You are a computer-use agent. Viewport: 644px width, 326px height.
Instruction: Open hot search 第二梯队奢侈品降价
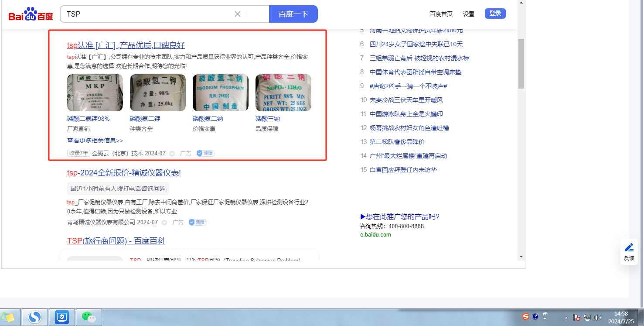pyautogui.click(x=397, y=142)
